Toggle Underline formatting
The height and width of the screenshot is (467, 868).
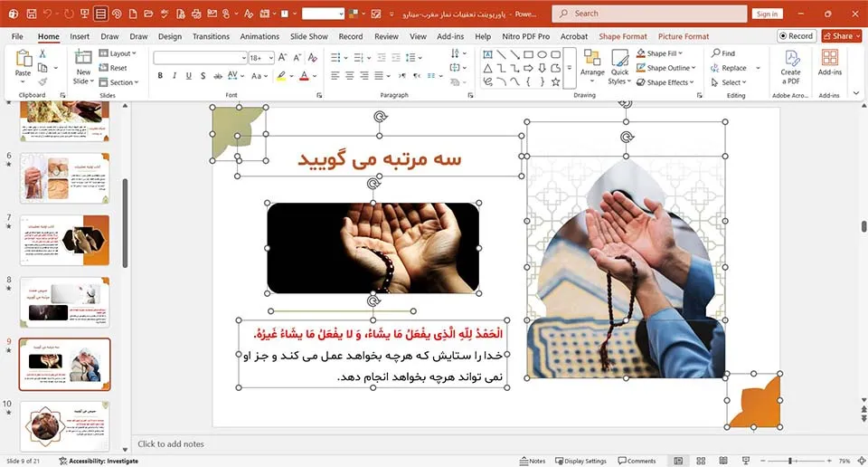189,76
